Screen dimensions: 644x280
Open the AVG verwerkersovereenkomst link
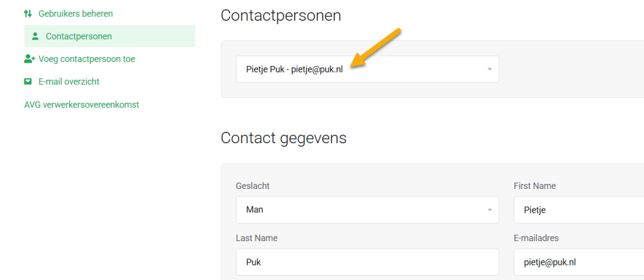[x=81, y=105]
